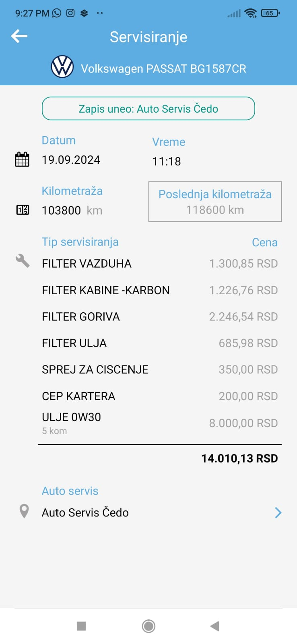Screen dimensions: 297x644
Task: Select the ULJE 0W30 item
Action: (x=72, y=417)
